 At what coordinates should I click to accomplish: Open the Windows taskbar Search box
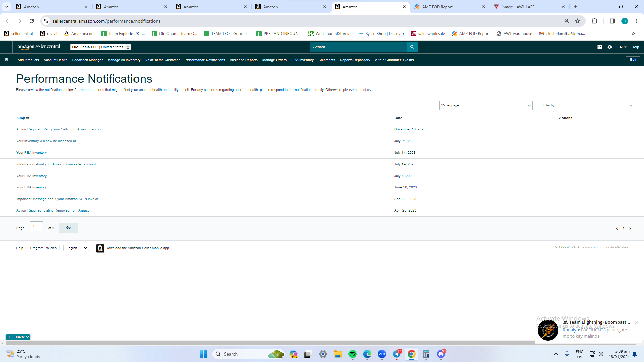point(249,354)
